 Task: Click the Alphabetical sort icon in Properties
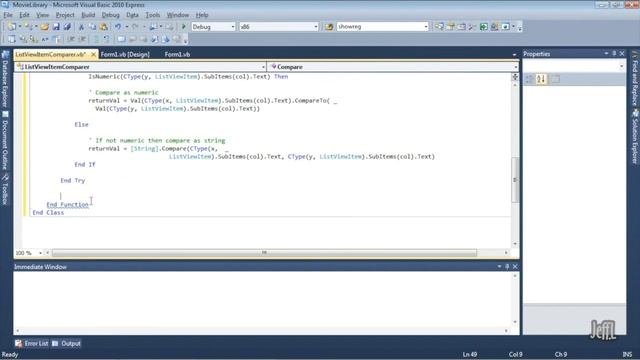point(541,79)
